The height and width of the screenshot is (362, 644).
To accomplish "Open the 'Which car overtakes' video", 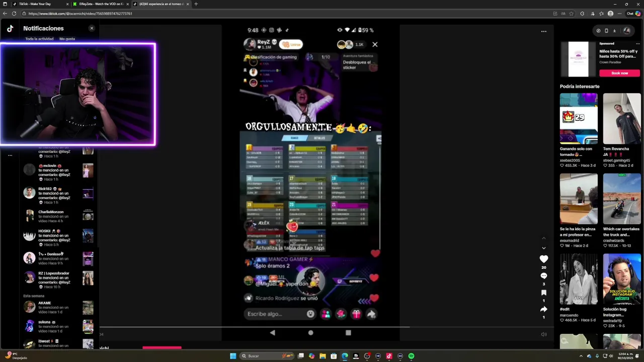I will [622, 199].
